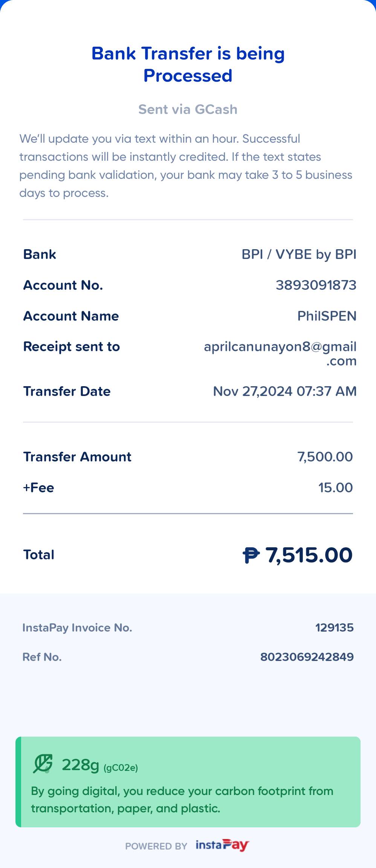Click the fee amount 15.00
This screenshot has height=868, width=376.
tap(336, 487)
